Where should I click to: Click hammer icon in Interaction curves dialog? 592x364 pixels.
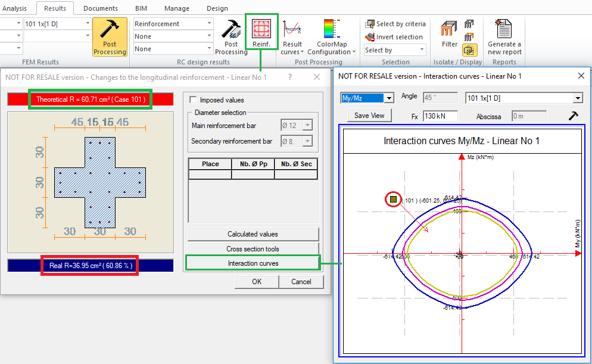click(x=574, y=116)
